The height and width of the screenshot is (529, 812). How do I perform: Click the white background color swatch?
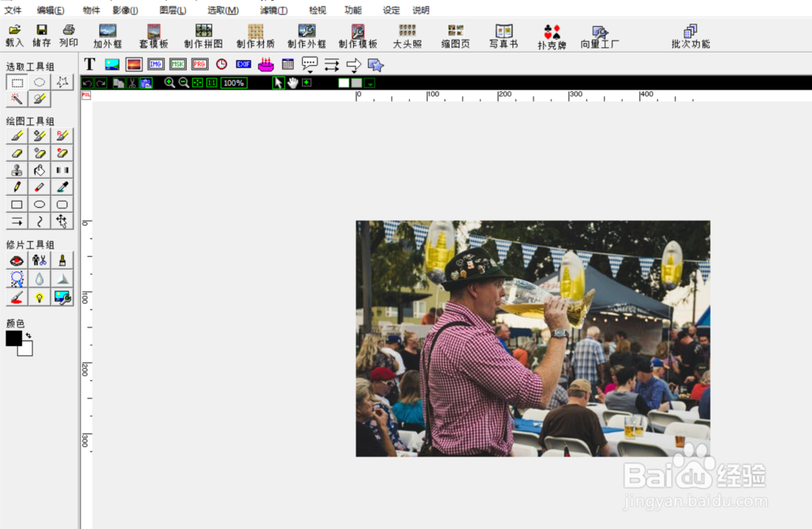[27, 350]
